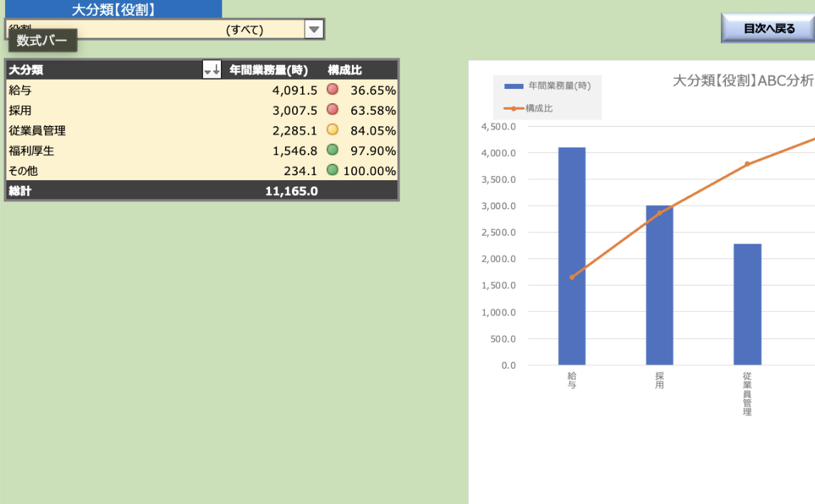Select the 大分類【役割】 title header
This screenshot has height=504, width=815.
tap(113, 9)
